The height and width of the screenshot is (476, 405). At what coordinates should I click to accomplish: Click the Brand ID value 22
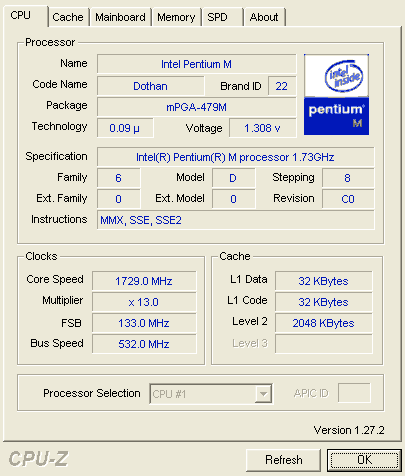click(x=282, y=86)
